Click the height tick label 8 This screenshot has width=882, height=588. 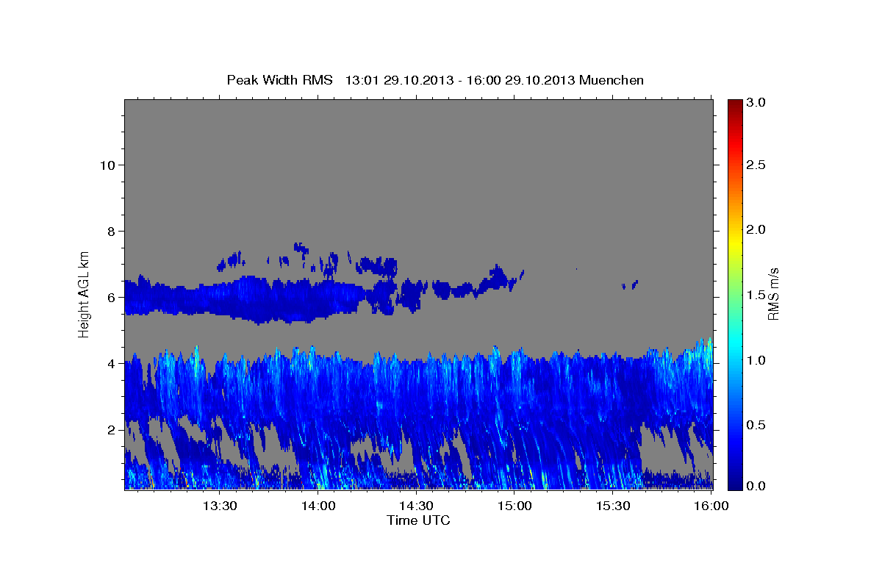110,231
